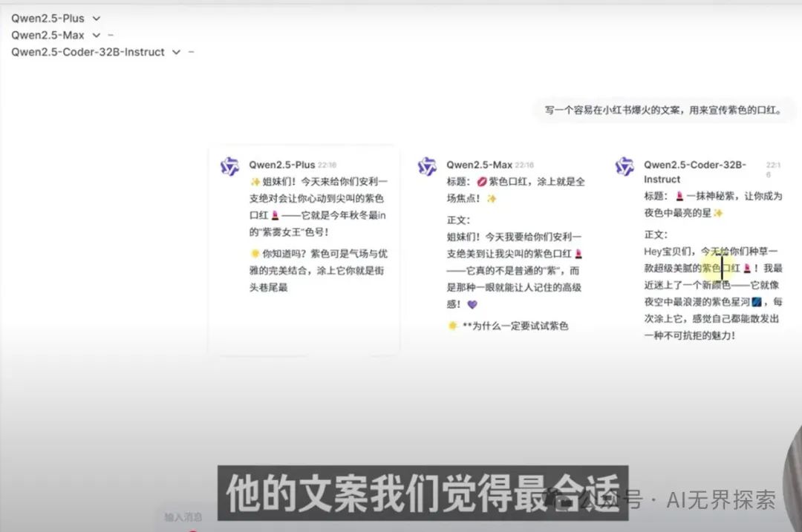
Task: Select the Qwen2.5-Plus model name label
Action: tap(46, 18)
